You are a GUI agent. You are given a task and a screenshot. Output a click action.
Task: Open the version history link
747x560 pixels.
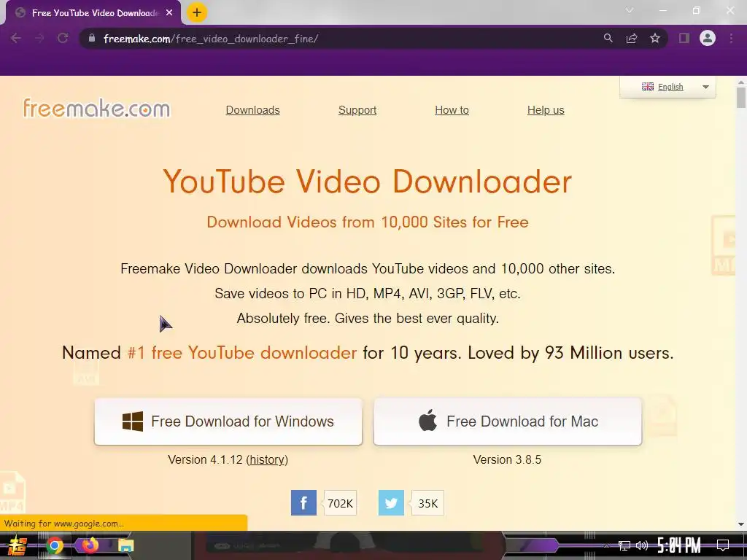click(267, 459)
